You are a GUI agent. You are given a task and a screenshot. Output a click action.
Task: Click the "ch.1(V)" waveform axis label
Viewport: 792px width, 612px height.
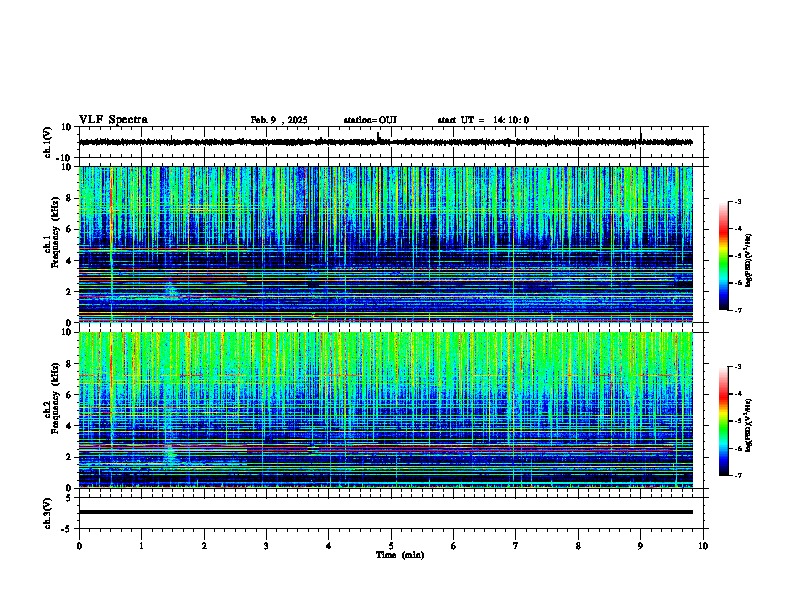(48, 142)
